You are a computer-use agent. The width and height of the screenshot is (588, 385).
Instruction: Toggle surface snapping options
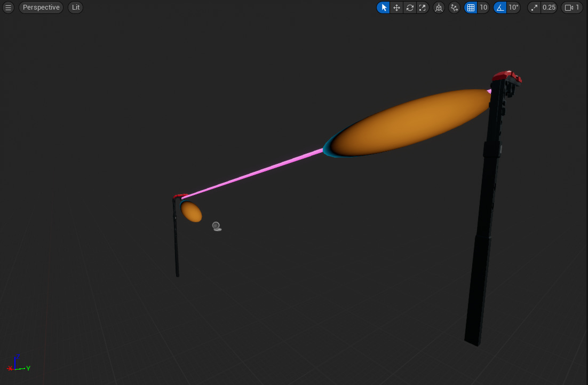pyautogui.click(x=454, y=7)
